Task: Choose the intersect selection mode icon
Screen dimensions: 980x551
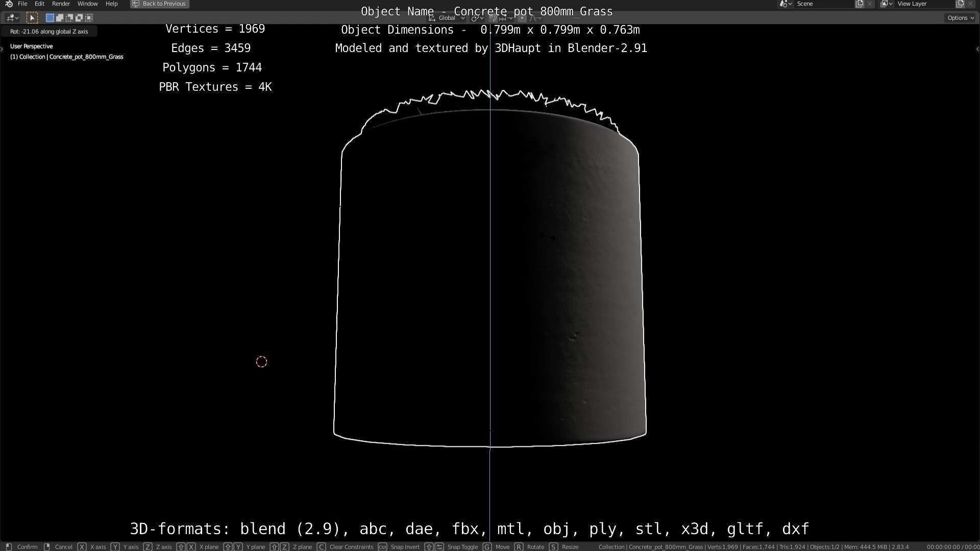Action: pos(89,18)
